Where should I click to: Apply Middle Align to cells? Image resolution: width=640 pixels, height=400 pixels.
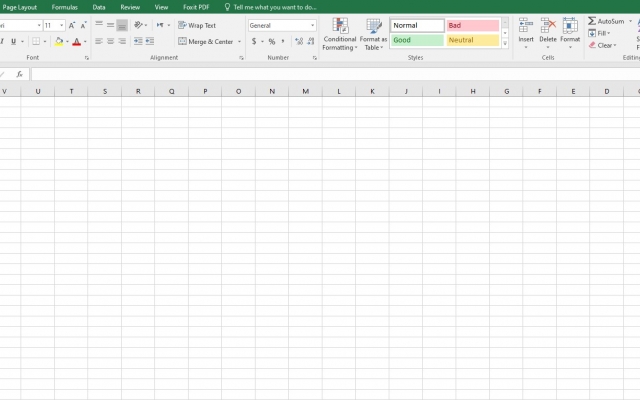[x=110, y=25]
